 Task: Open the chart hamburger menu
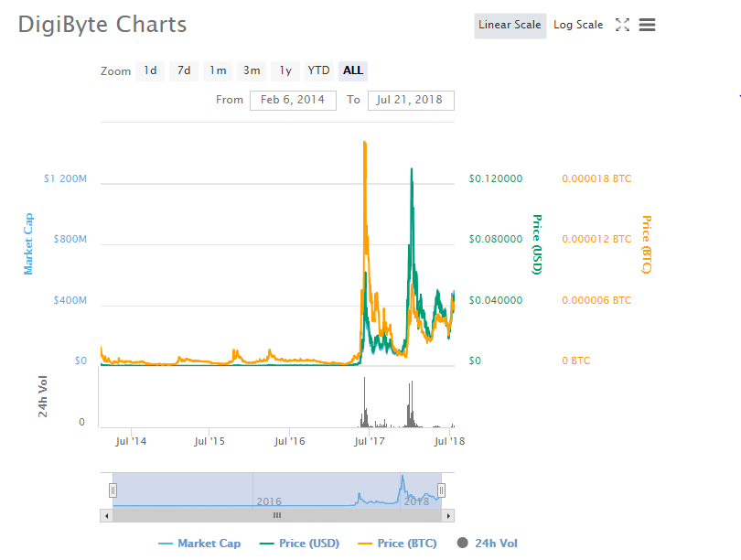(x=647, y=25)
